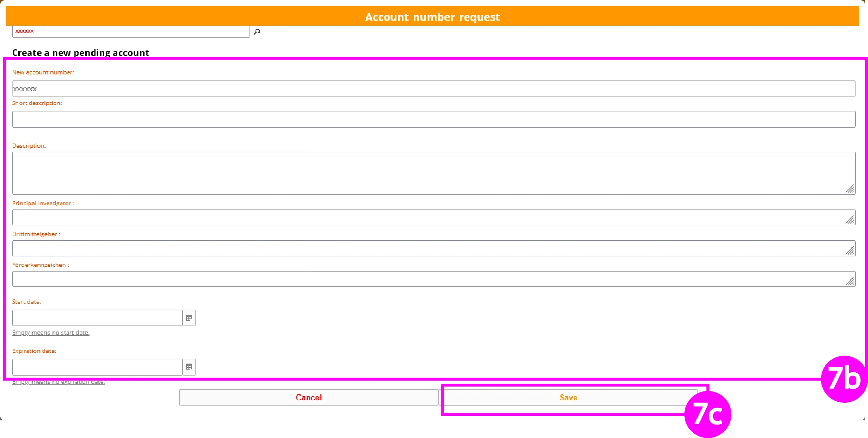The width and height of the screenshot is (868, 438).
Task: Click the Start date input box
Action: click(x=97, y=318)
